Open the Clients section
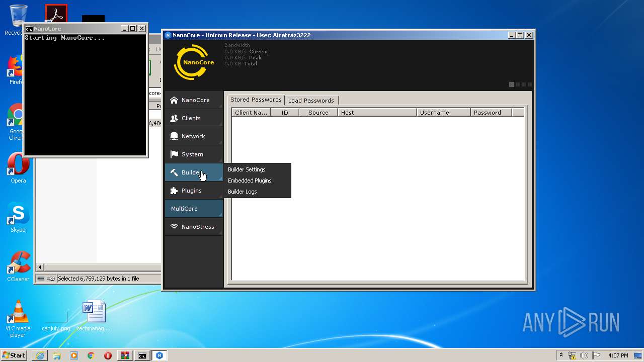The width and height of the screenshot is (644, 362). [x=194, y=118]
